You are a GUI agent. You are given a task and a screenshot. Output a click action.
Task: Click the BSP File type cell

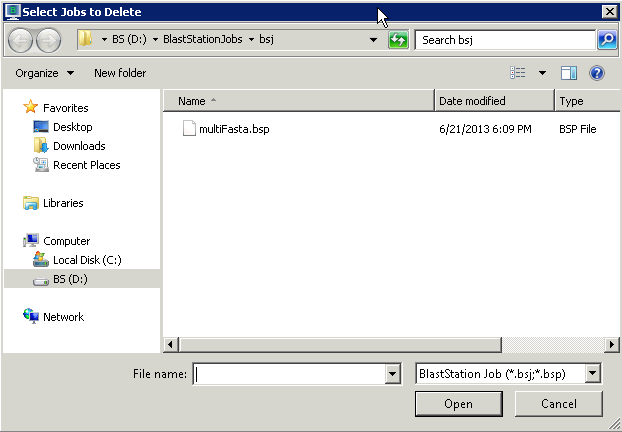click(x=578, y=129)
